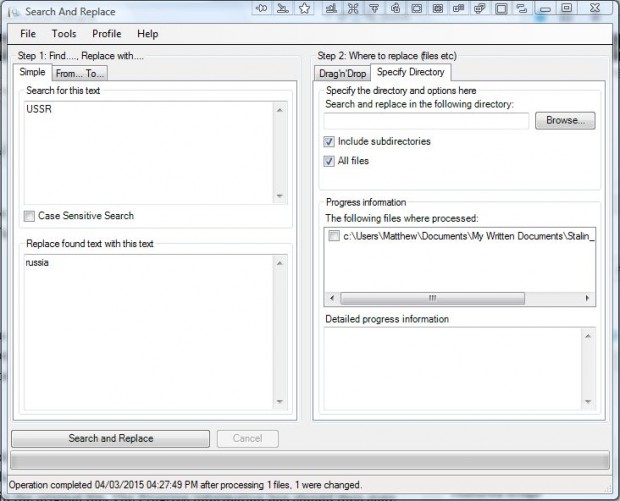
Task: Switch to the Simple tab
Action: click(32, 72)
